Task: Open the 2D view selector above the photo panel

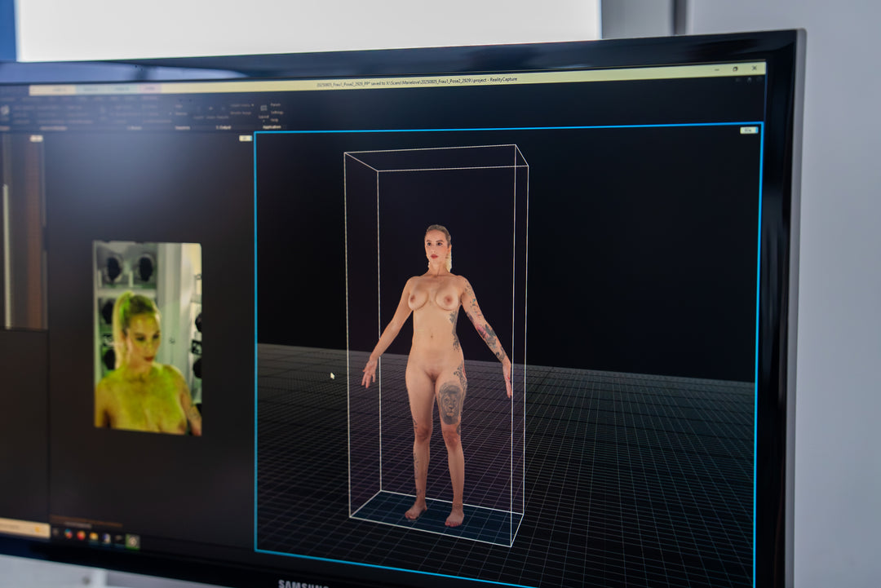Action: coord(245,138)
